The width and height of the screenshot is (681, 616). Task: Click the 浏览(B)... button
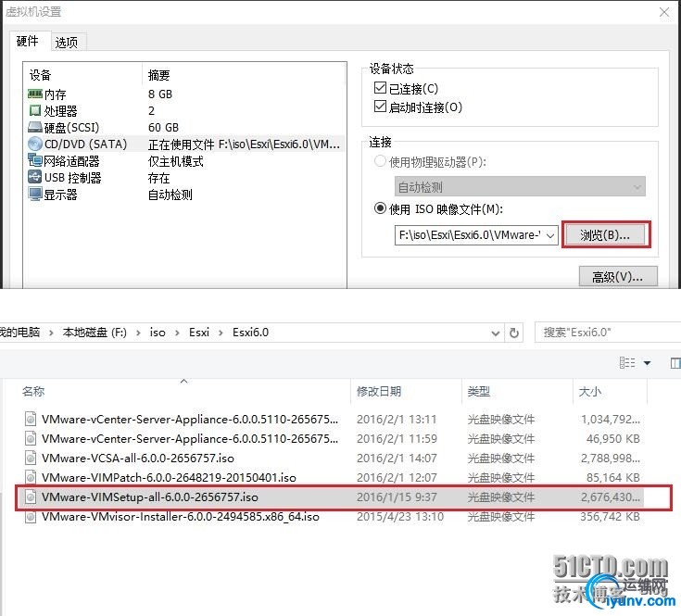(x=606, y=235)
